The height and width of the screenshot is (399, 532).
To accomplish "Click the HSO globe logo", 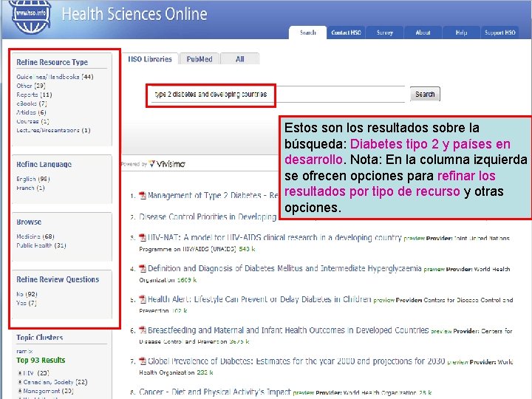I will coord(31,16).
